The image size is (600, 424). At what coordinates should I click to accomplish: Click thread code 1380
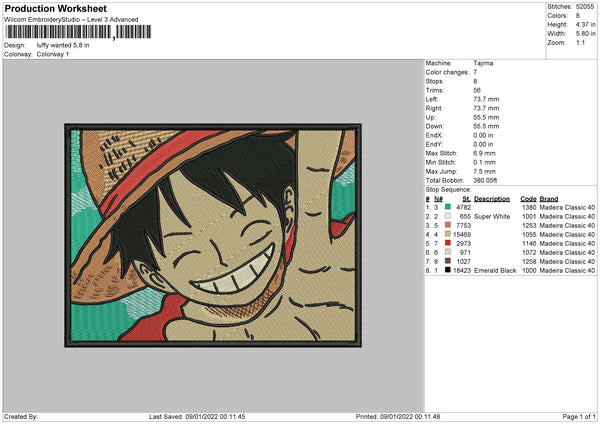click(x=529, y=207)
